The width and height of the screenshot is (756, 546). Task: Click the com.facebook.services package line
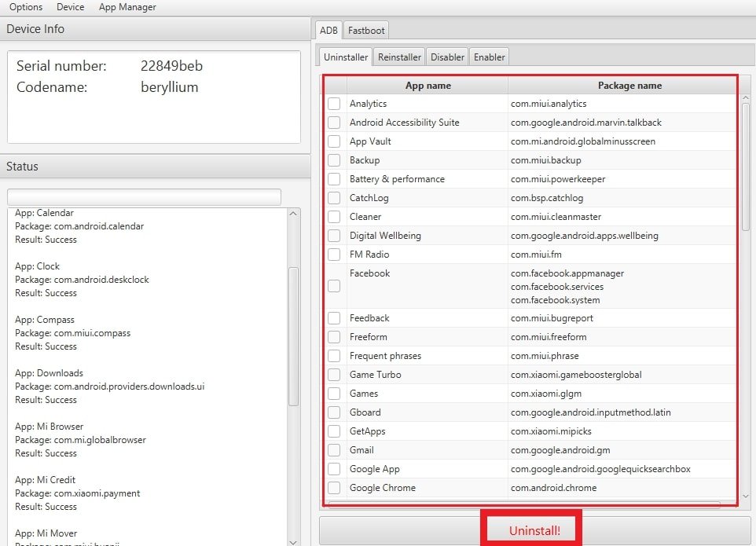pos(557,286)
